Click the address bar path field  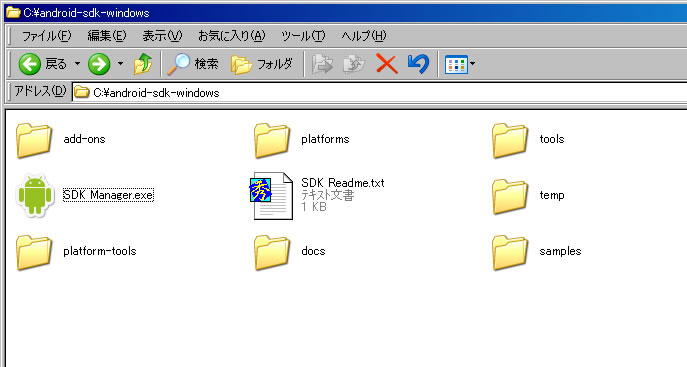tap(379, 92)
